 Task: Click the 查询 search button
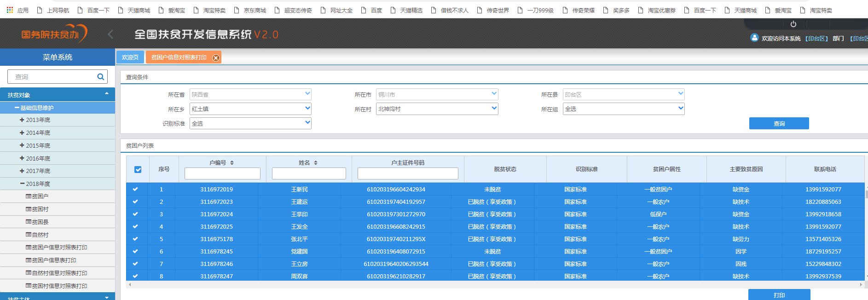click(x=779, y=123)
